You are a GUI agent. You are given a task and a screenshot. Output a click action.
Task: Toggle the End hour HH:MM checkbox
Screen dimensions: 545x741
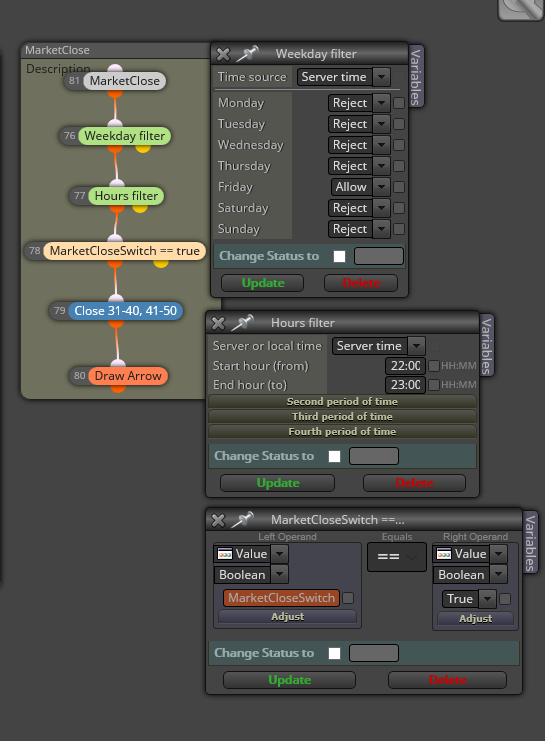click(433, 385)
